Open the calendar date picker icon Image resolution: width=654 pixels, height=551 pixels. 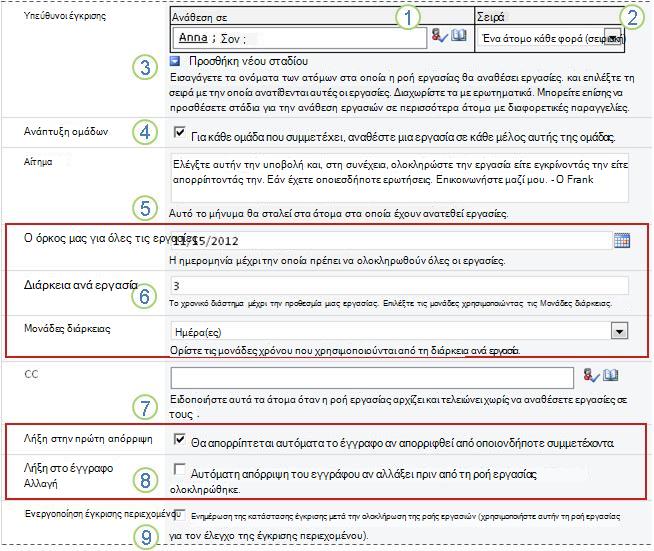point(621,240)
